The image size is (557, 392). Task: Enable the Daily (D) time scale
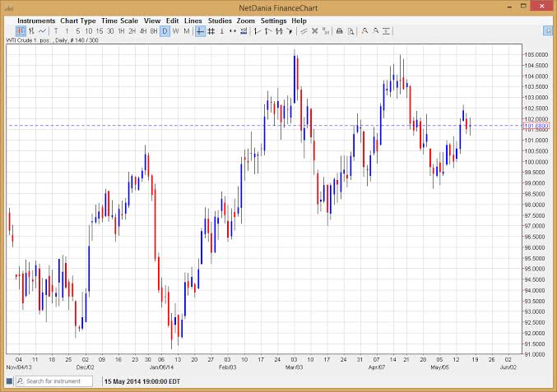coord(165,31)
